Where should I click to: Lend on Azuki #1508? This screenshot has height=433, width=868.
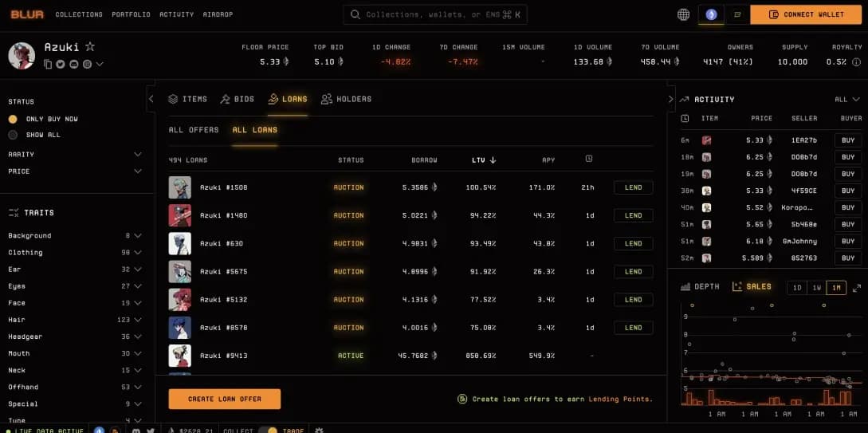pyautogui.click(x=634, y=187)
